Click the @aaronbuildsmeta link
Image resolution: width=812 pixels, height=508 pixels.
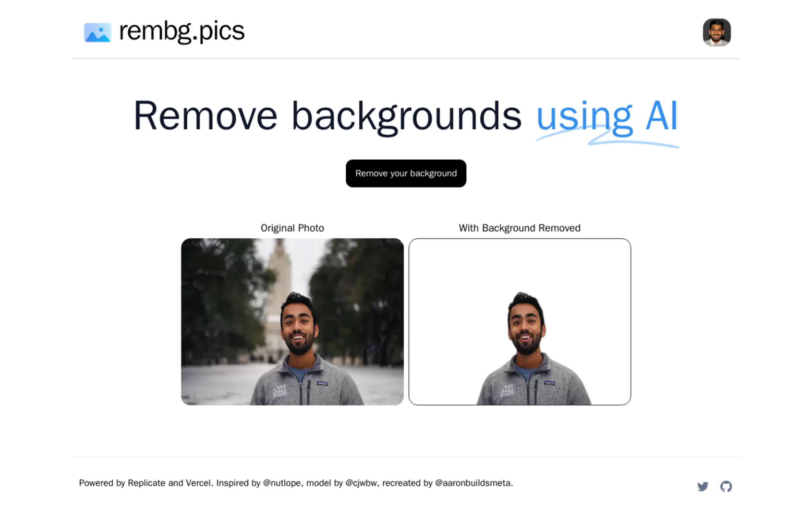tap(472, 483)
